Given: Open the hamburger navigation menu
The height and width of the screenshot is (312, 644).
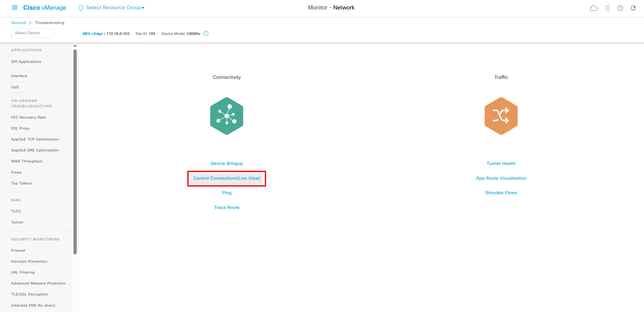Looking at the screenshot, I should 14,8.
